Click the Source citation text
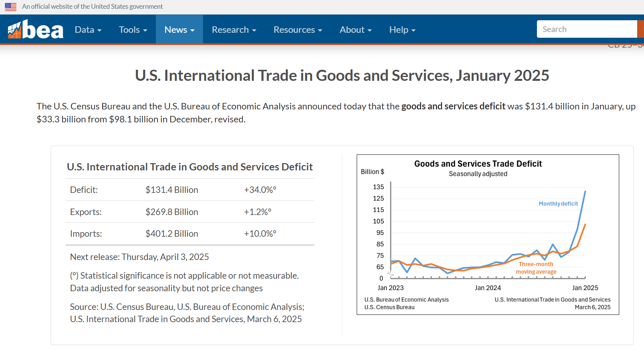The height and width of the screenshot is (353, 644). point(187,313)
